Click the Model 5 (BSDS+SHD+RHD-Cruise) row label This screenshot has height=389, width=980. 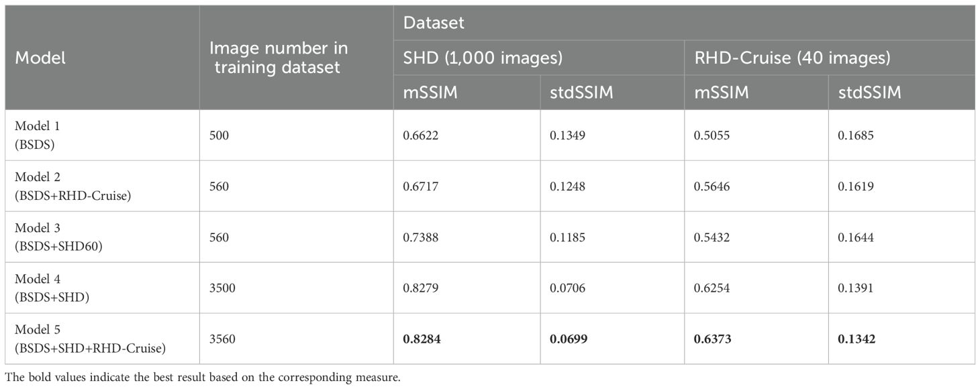84,339
